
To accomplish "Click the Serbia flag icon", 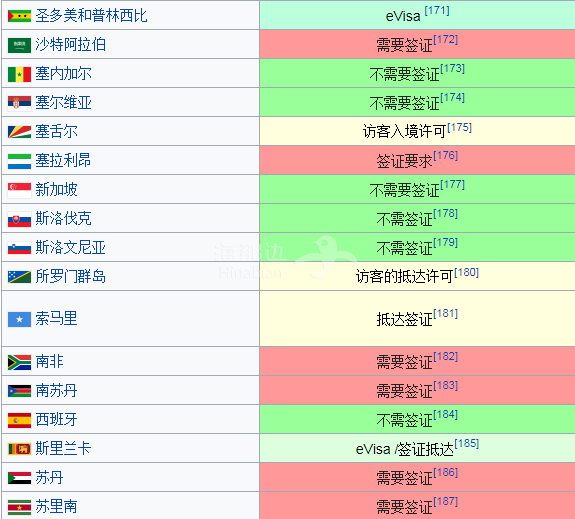I will 19,103.
